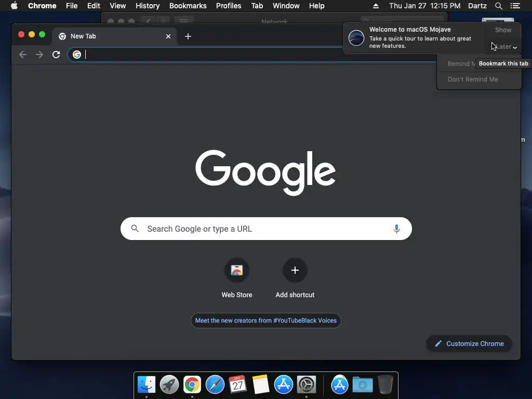Open Finder from the Dock
The height and width of the screenshot is (399, 532).
pos(146,384)
